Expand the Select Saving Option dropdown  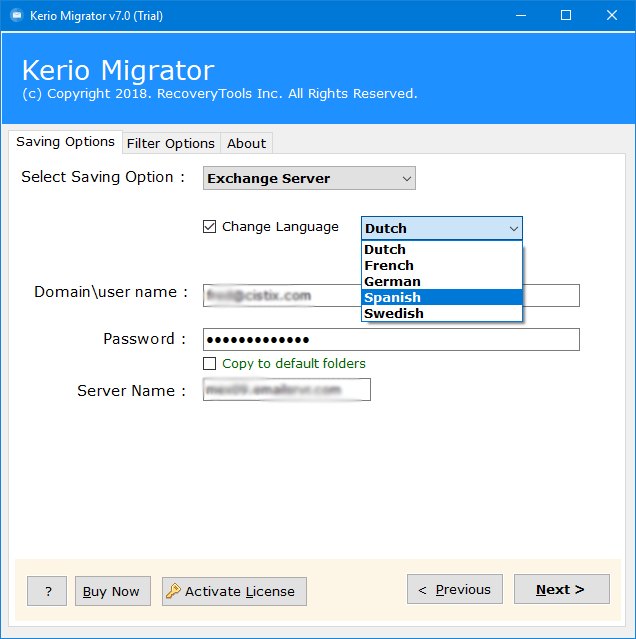[x=309, y=178]
